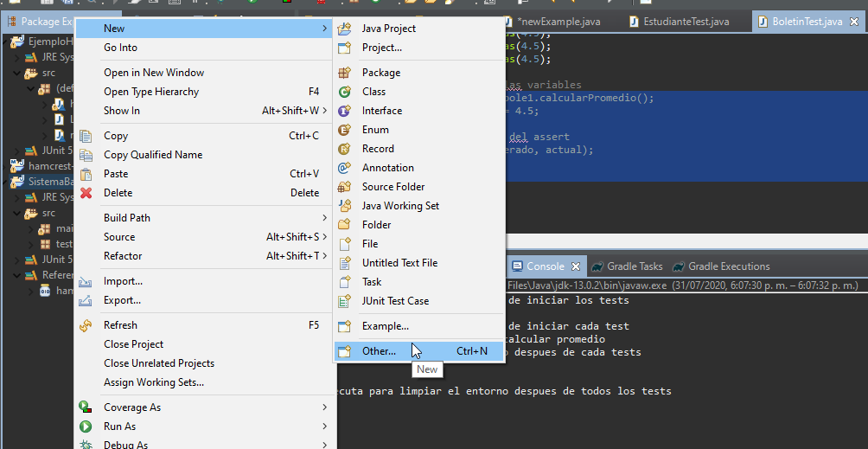Select Close Project
This screenshot has width=868, height=449.
tap(204, 344)
